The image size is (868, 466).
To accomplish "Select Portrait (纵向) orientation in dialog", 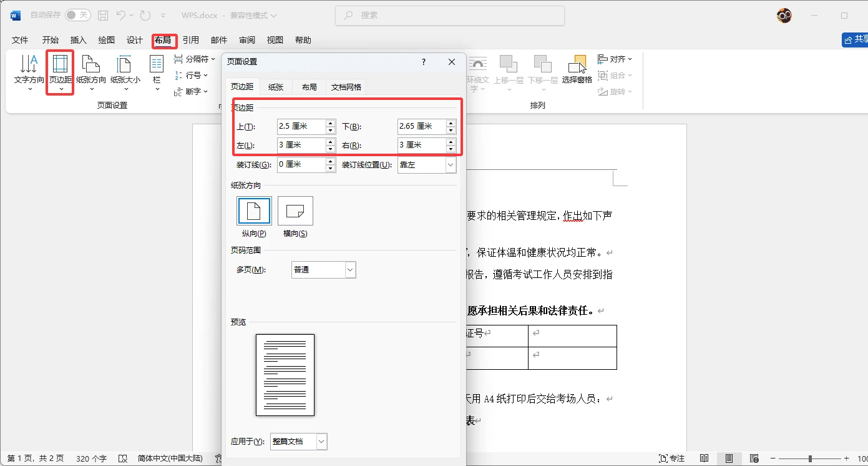I will point(254,211).
